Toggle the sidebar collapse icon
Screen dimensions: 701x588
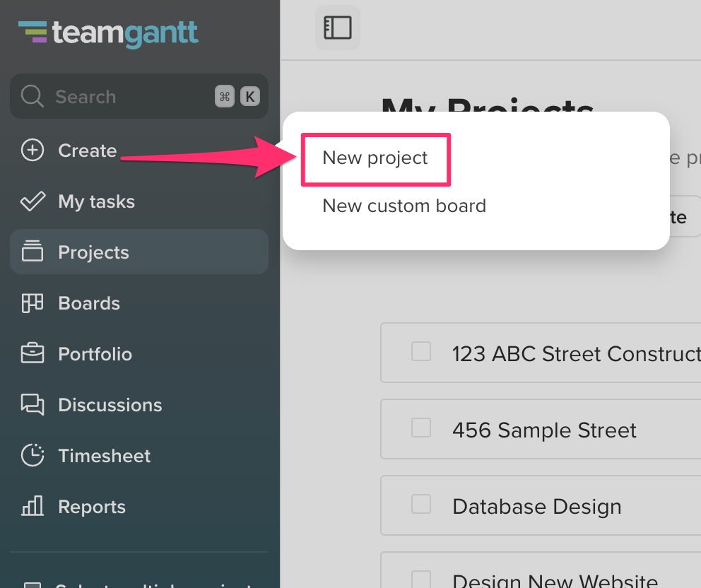(338, 28)
